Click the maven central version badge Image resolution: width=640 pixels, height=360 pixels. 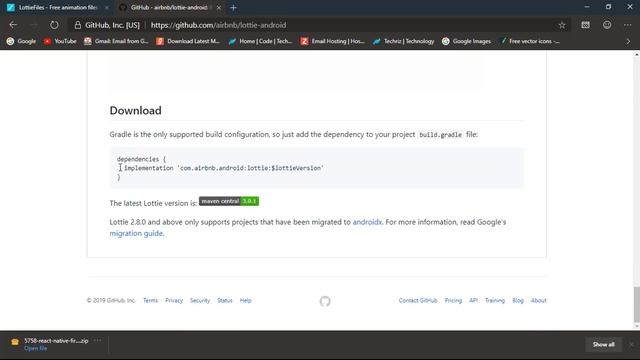coord(229,201)
